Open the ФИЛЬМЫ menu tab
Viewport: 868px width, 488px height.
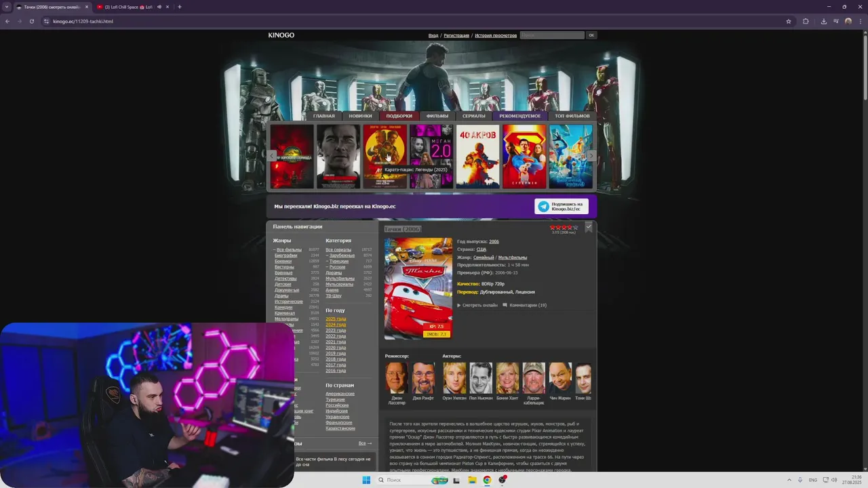click(x=437, y=116)
